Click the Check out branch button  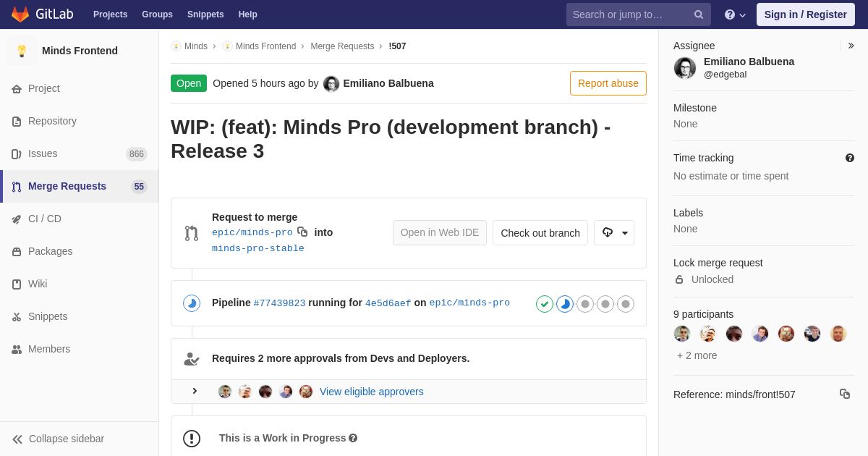tap(540, 232)
